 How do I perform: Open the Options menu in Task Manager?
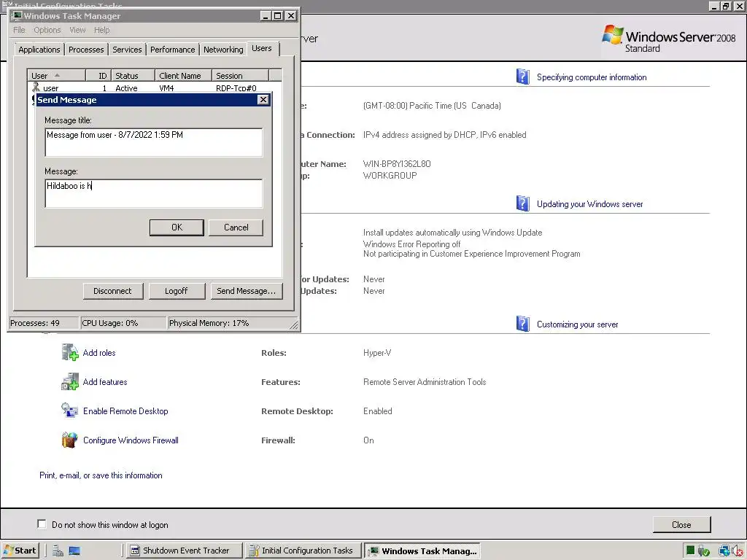point(47,30)
